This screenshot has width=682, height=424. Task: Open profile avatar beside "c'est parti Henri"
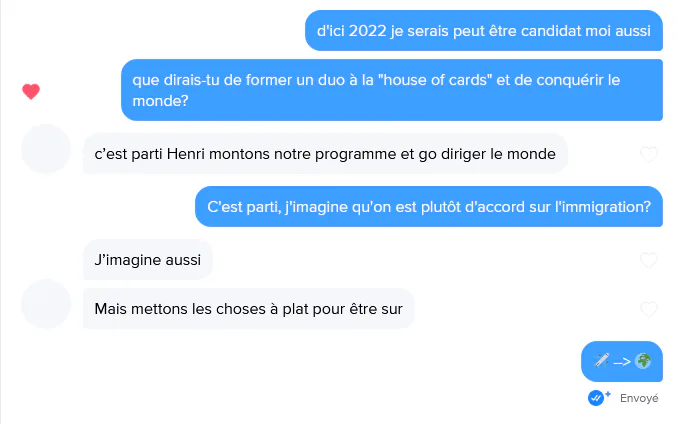(46, 149)
